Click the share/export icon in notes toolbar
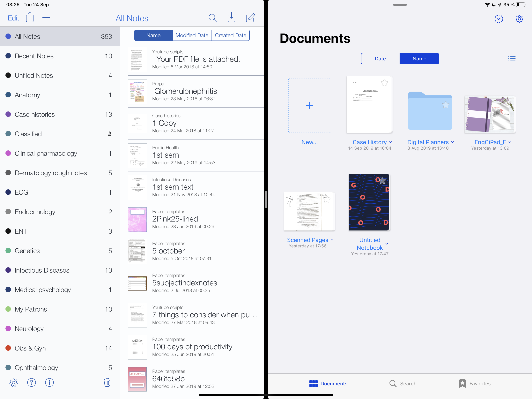This screenshot has height=399, width=532. point(30,18)
